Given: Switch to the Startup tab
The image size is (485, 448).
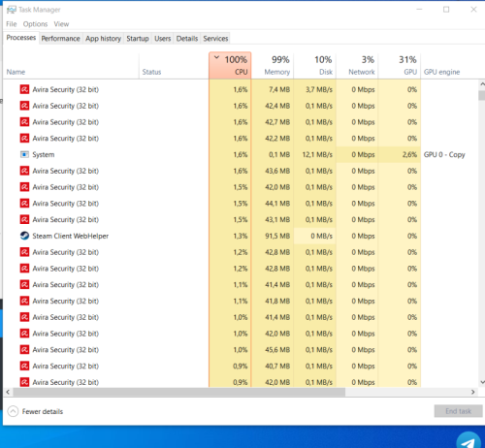Looking at the screenshot, I should (x=138, y=39).
